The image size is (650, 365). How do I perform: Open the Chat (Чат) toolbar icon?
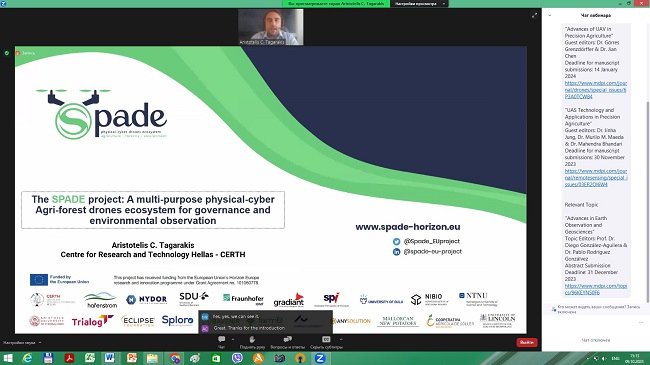(x=222, y=339)
